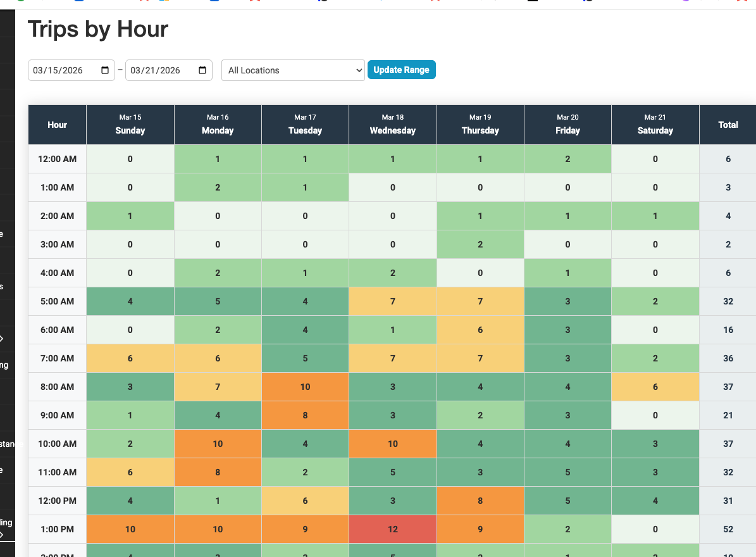Click the 03/21/2026 end date text
756x557 pixels.
156,70
